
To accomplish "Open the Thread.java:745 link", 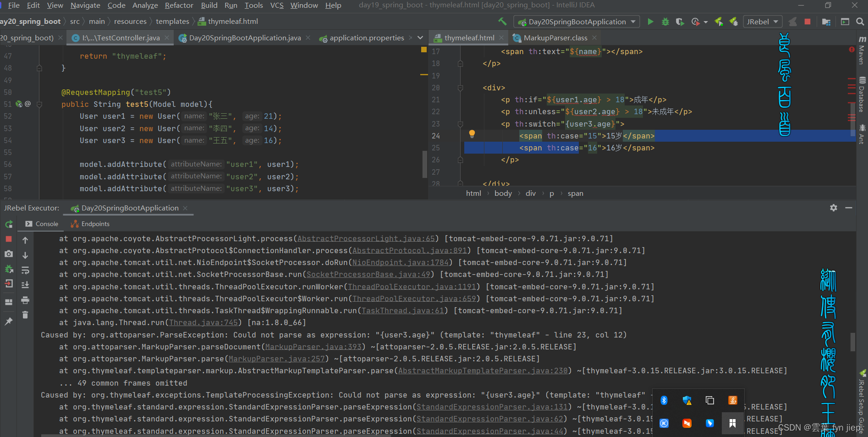I will (x=203, y=322).
